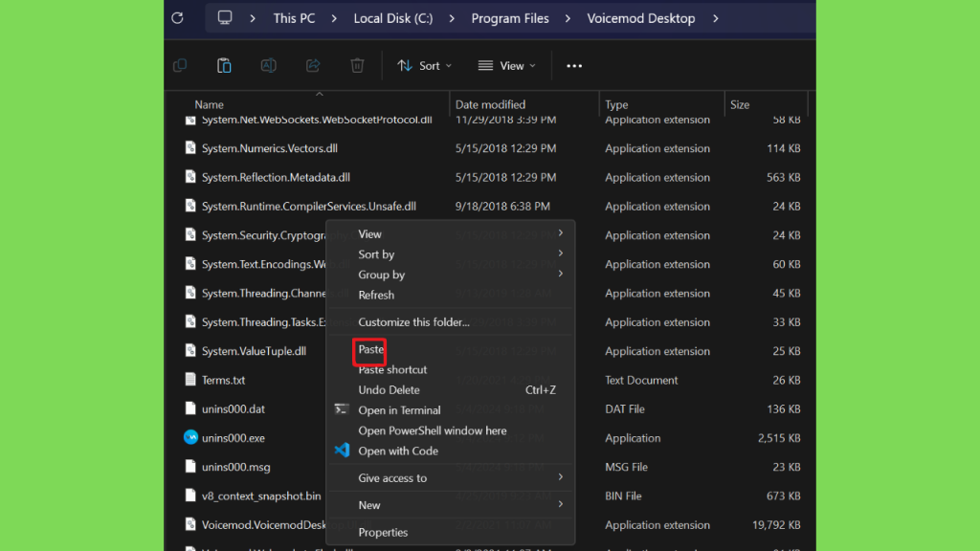This screenshot has height=551, width=980.
Task: Click the Terminal icon beside Open in Terminal
Action: 342,409
